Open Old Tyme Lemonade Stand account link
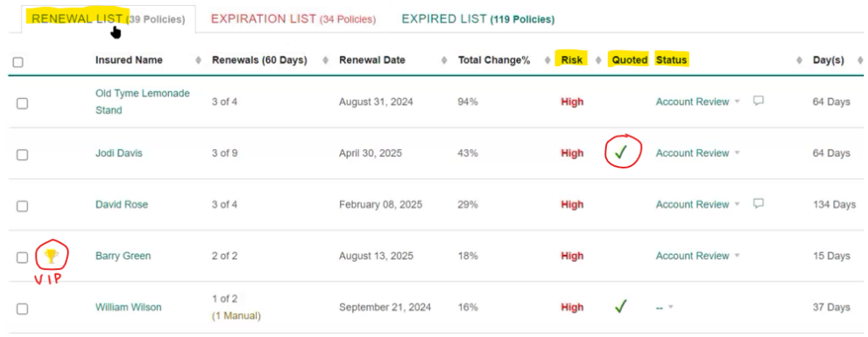Image resolution: width=868 pixels, height=337 pixels. [142, 102]
